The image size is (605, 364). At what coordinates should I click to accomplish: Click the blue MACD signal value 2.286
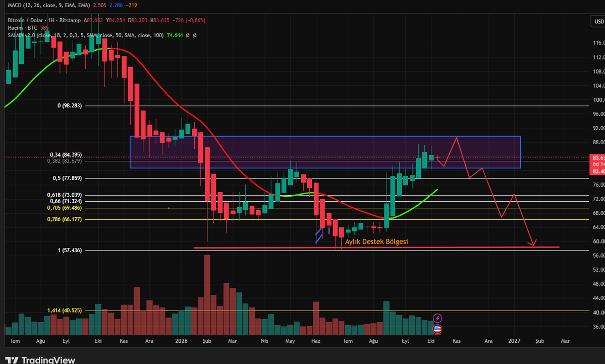tap(116, 5)
